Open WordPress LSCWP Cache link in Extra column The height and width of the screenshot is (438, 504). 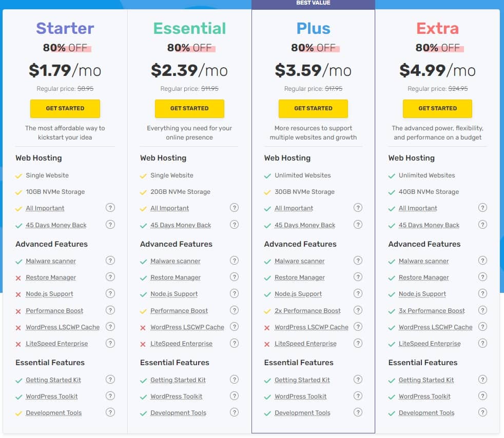pos(436,327)
